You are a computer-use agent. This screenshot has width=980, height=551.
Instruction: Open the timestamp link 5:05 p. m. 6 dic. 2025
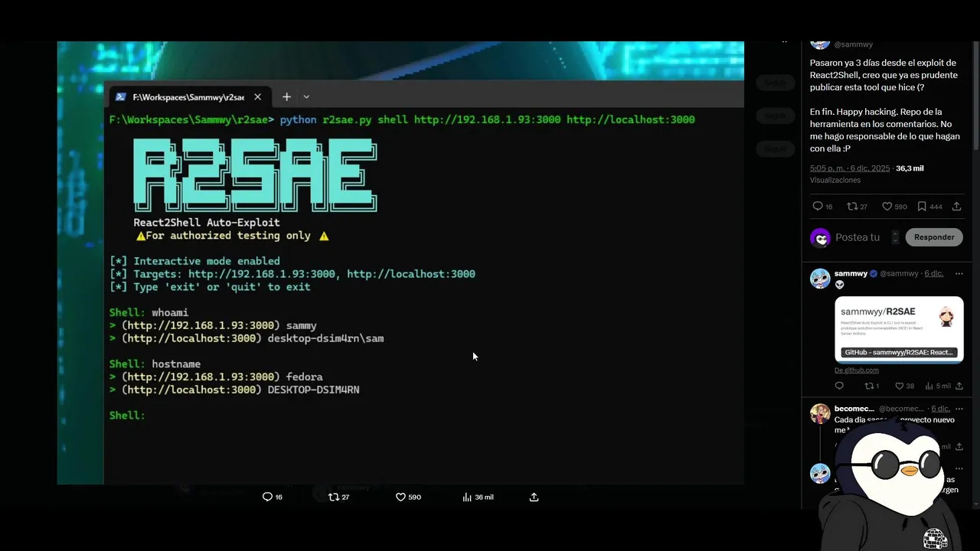[850, 168]
